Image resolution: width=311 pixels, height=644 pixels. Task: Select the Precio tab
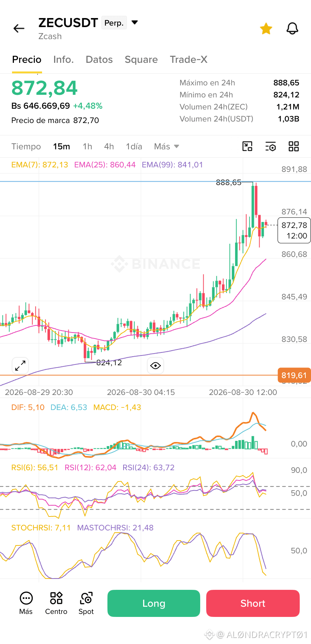[x=27, y=59]
